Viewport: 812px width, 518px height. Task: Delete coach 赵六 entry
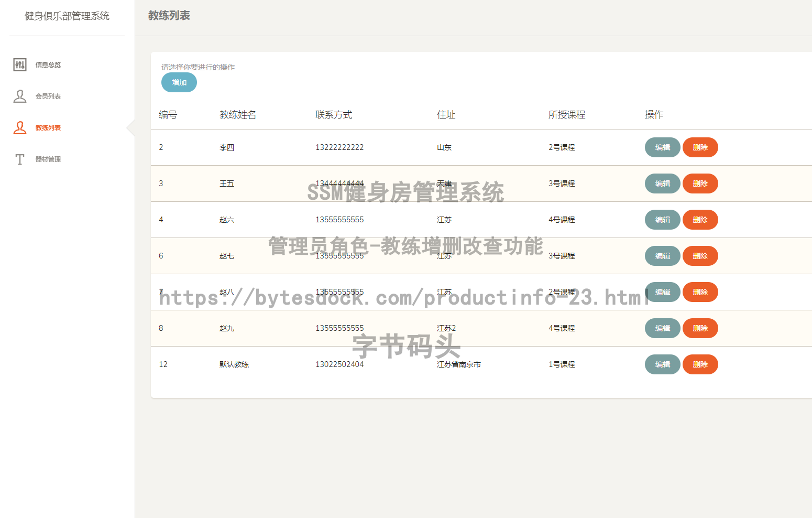click(700, 220)
